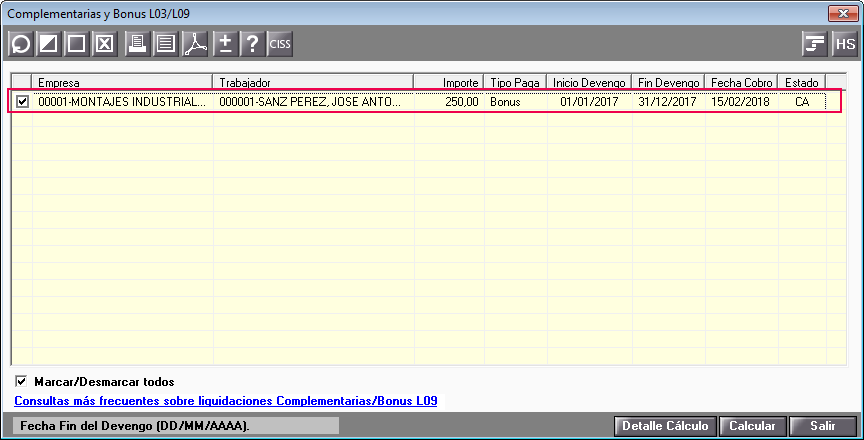Image resolution: width=864 pixels, height=440 pixels.
Task: Click the plus/minus toolbar icon
Action: (225, 44)
